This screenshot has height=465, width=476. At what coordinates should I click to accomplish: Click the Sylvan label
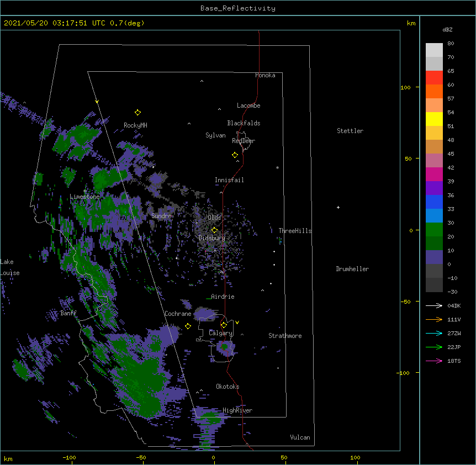click(215, 135)
